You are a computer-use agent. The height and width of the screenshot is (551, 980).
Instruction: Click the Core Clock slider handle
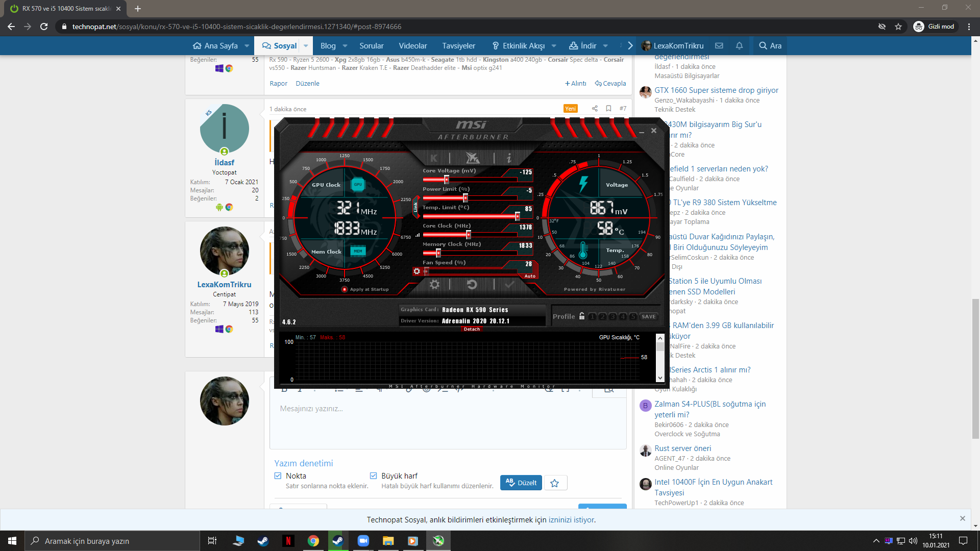468,235
